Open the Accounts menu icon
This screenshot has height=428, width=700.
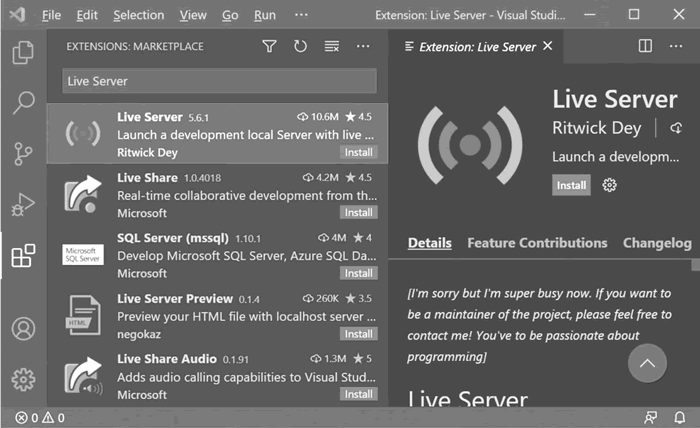(23, 329)
